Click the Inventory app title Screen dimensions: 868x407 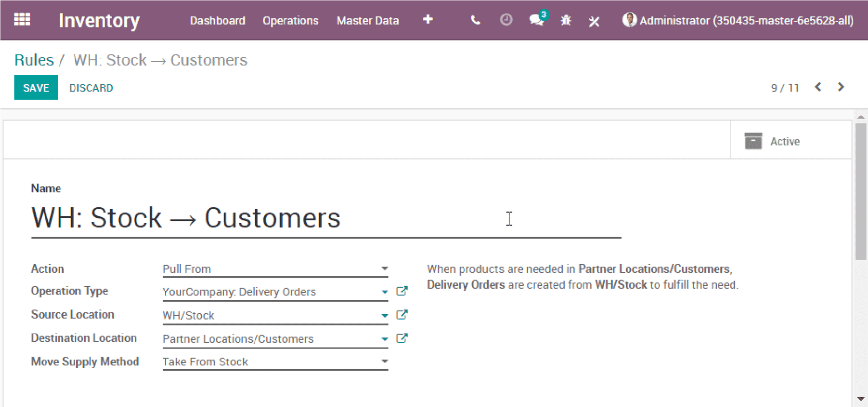[99, 20]
